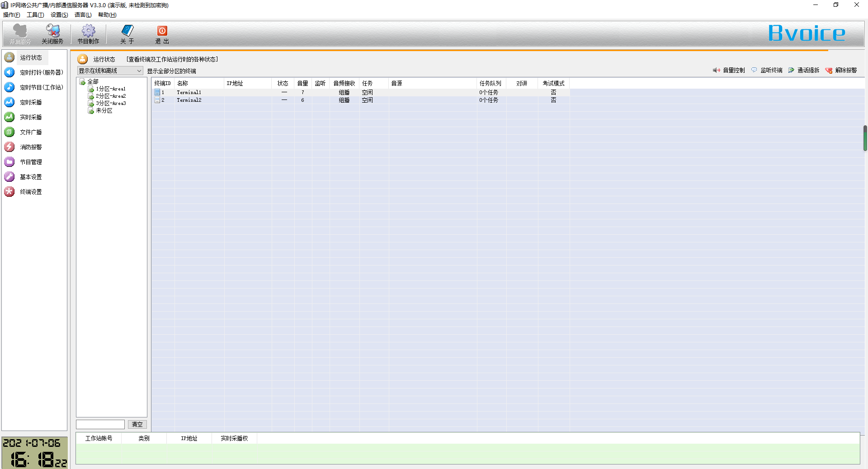Open the 文件广播 sidebar icon

pos(9,132)
